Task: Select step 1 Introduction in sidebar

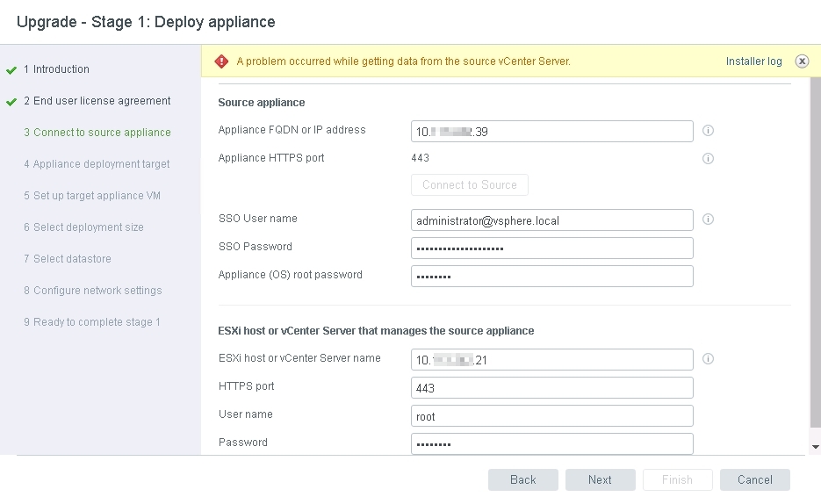Action: click(56, 69)
